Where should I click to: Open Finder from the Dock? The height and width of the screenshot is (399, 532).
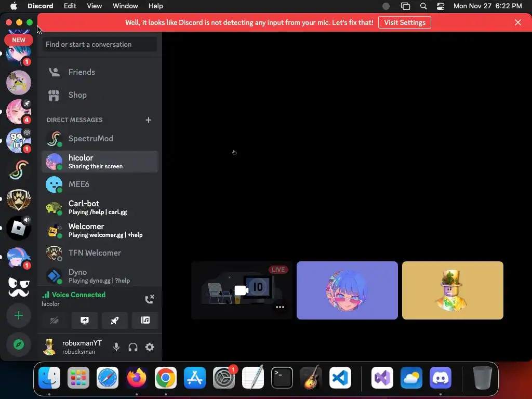49,378
